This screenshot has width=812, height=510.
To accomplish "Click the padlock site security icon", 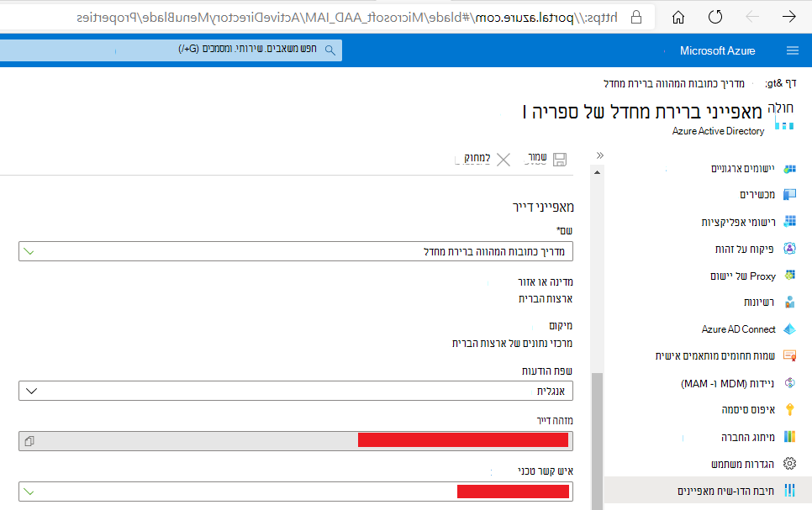I will [x=636, y=17].
